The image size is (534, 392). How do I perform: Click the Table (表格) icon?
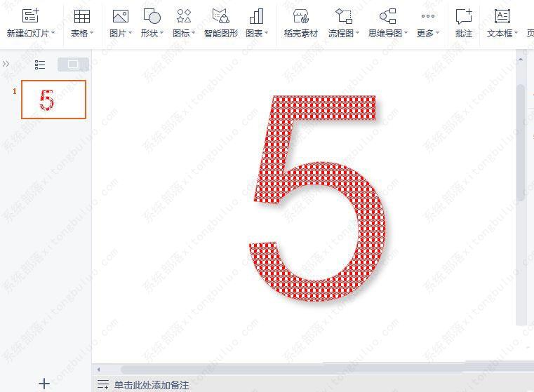[81, 16]
